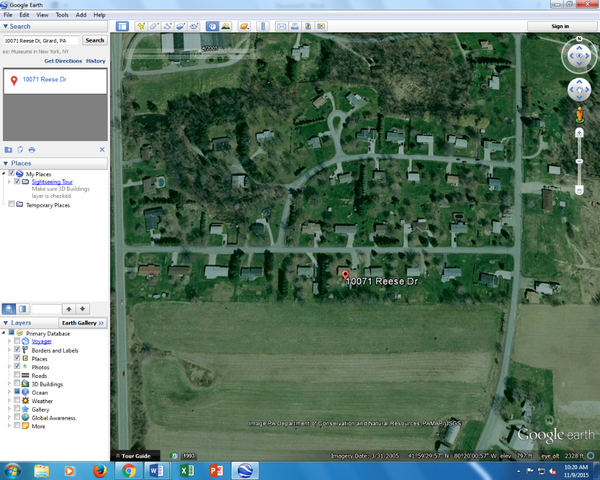Enable the Voyager layer checkbox
This screenshot has width=600, height=480.
tap(17, 340)
